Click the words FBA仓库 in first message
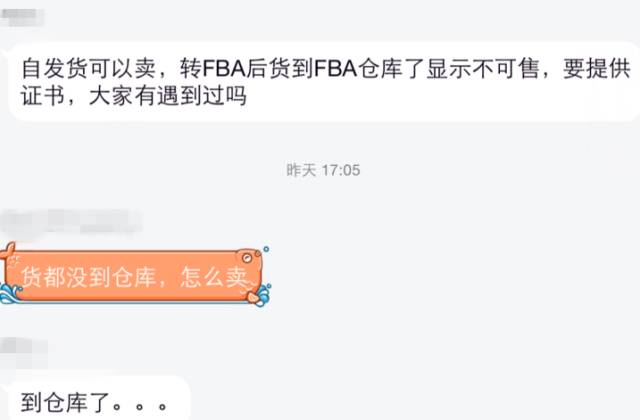Image resolution: width=640 pixels, height=420 pixels. (x=359, y=68)
